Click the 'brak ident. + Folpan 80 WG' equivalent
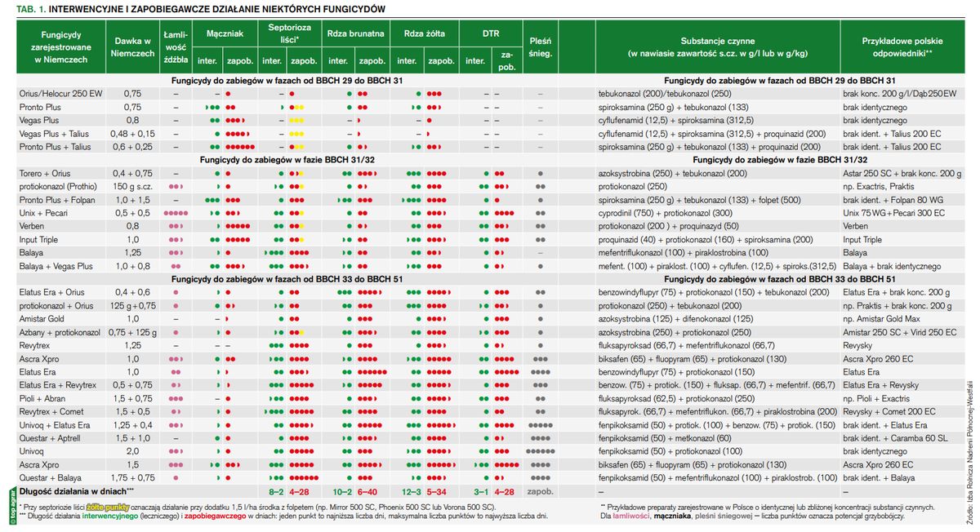This screenshot has height=532, width=980. [893, 200]
